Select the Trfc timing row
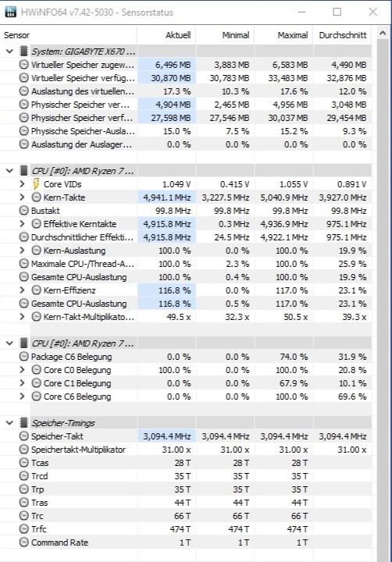 click(186, 529)
